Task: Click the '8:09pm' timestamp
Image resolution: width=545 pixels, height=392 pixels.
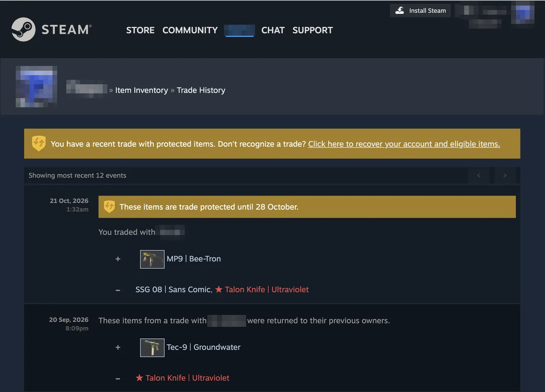Action: 77,329
